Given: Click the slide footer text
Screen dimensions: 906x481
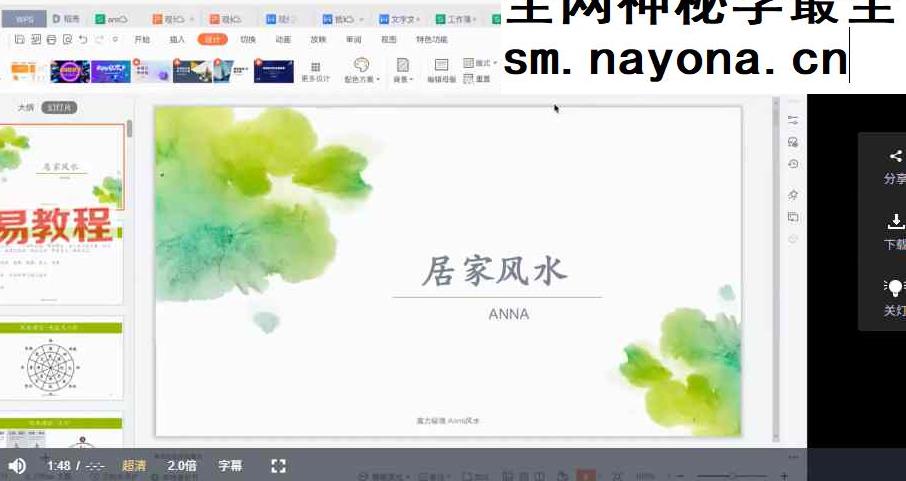Looking at the screenshot, I should pos(448,421).
